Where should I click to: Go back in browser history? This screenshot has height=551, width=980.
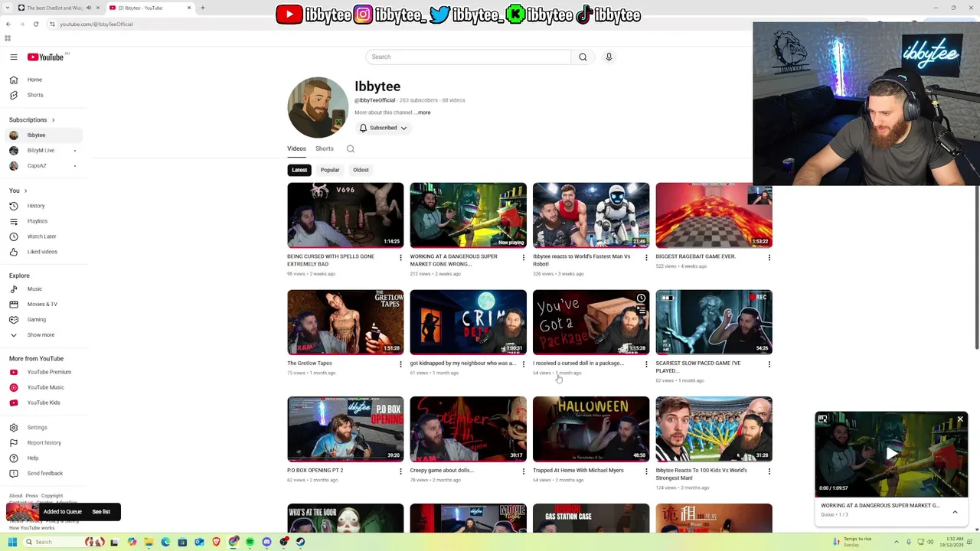tap(8, 24)
